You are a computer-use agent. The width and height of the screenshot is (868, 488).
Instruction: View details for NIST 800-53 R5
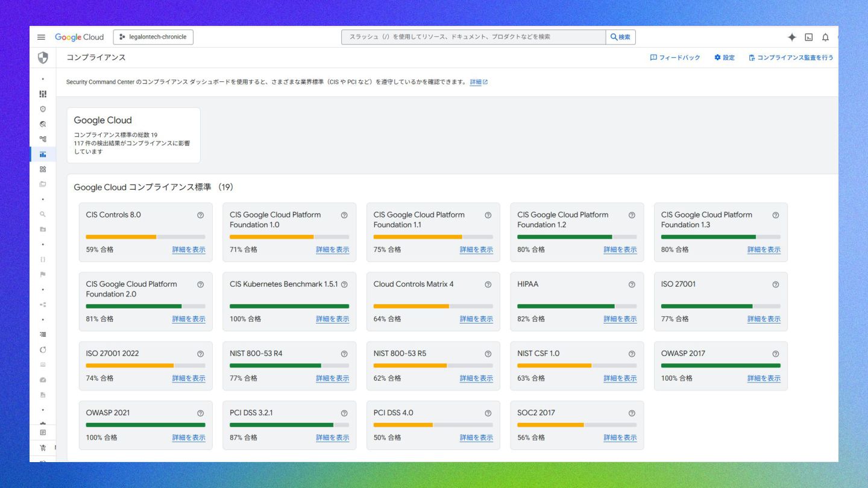476,378
